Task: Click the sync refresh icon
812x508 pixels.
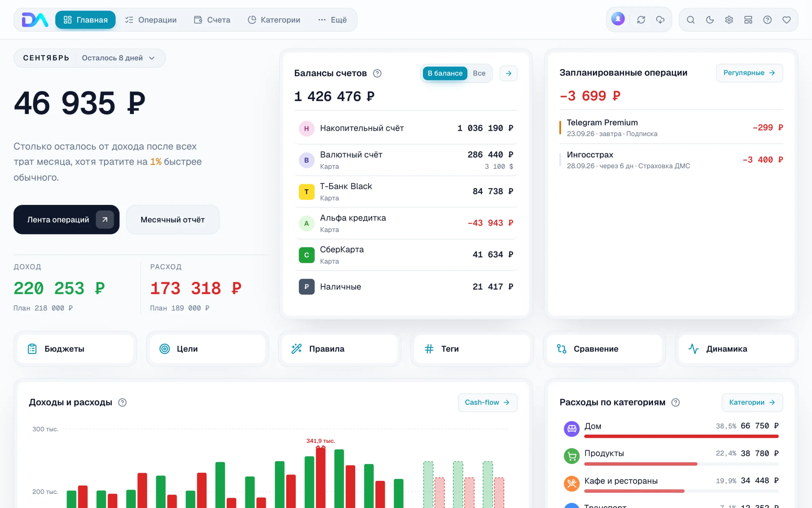Action: [x=641, y=20]
